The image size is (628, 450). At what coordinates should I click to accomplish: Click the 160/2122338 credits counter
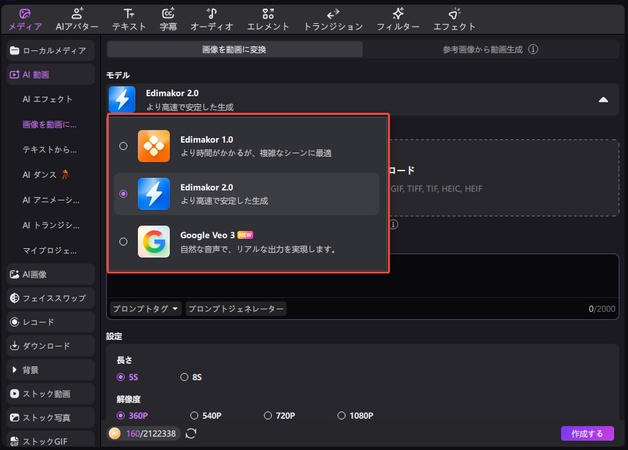[x=151, y=434]
